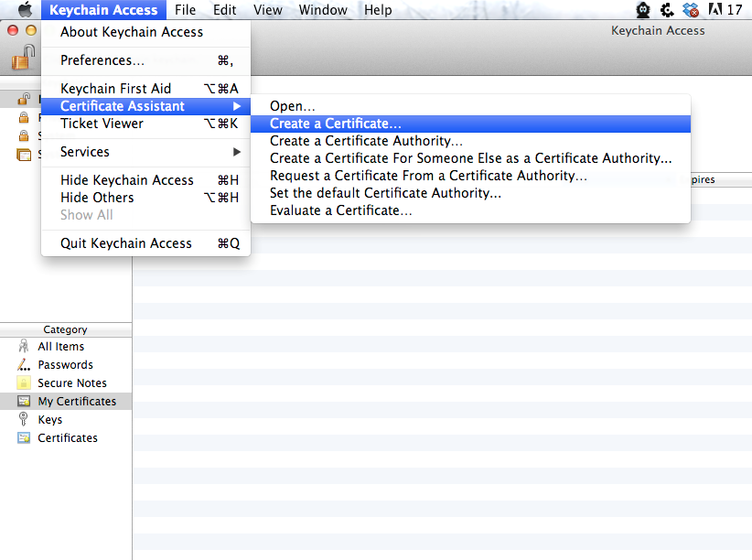752x560 pixels.
Task: Open the File menu
Action: coord(185,10)
